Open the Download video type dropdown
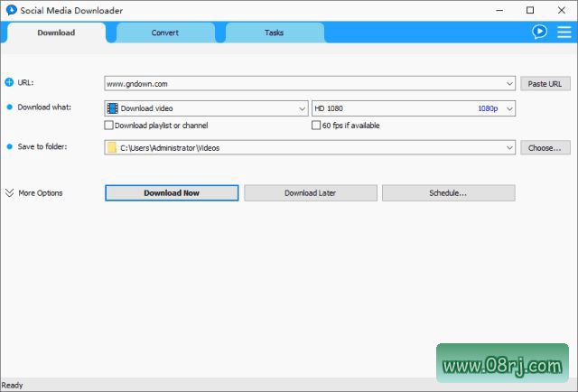Viewport: 578px width, 392px height. click(302, 108)
